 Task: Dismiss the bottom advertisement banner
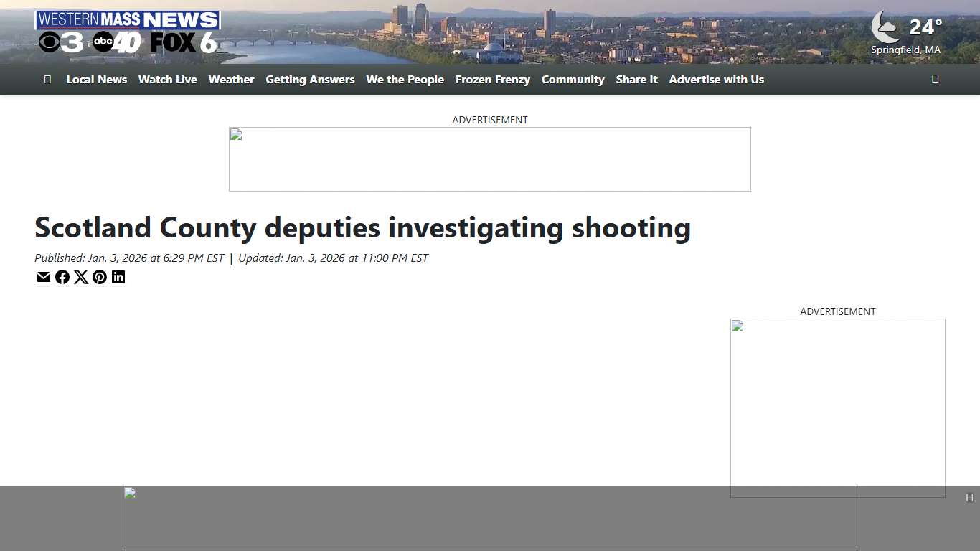970,496
